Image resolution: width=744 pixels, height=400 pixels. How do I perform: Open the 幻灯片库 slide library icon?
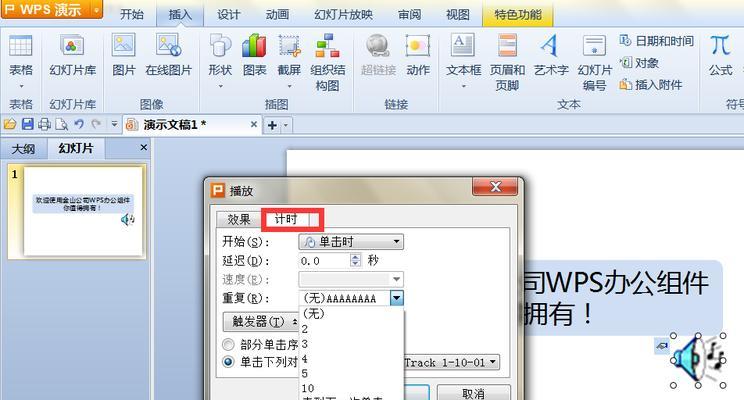tap(72, 46)
